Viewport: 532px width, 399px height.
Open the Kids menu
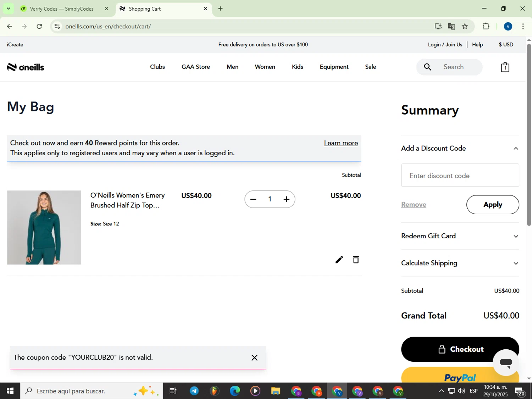[298, 67]
